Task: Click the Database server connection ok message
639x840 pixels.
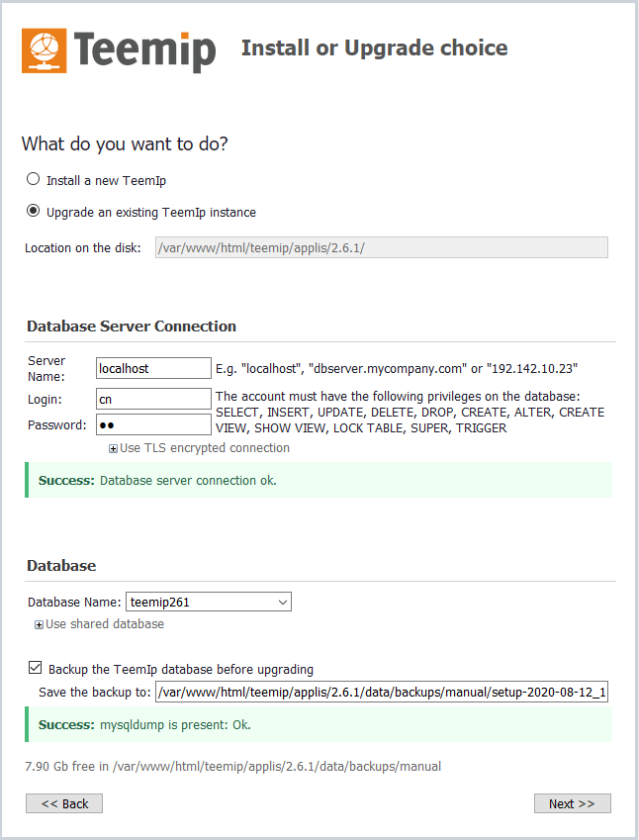Action: pos(188,481)
